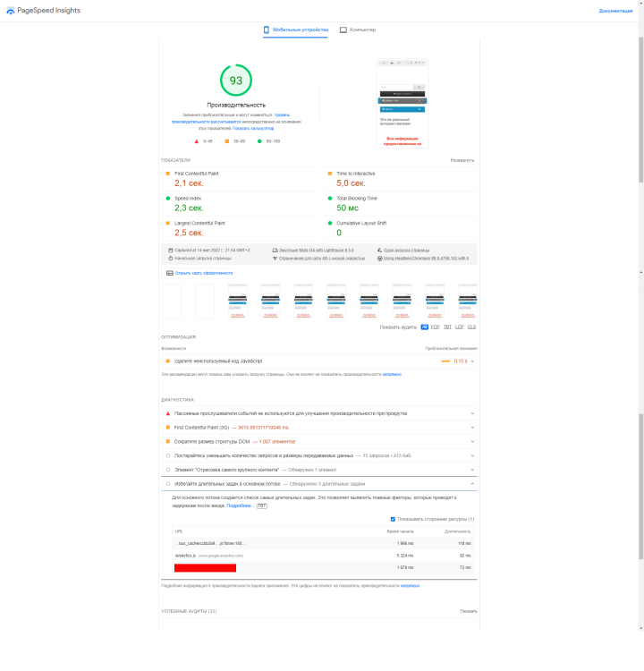Open the Мобильные устройства tab
The height and width of the screenshot is (671, 644).
click(293, 30)
